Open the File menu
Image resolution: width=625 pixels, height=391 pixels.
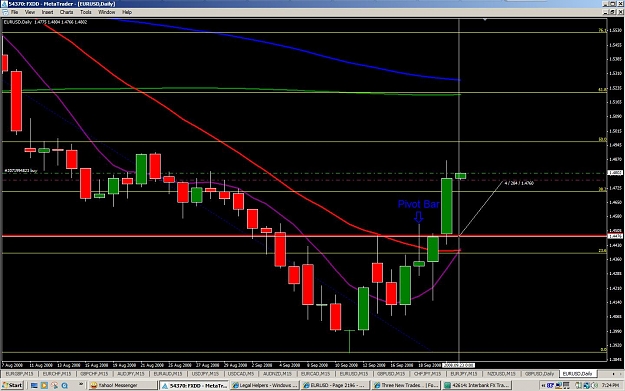[14, 12]
